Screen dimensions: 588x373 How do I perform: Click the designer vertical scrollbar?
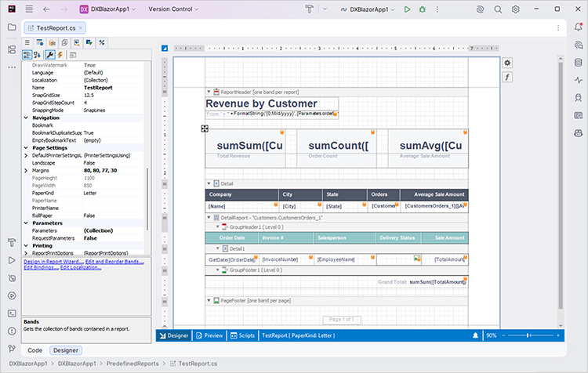pyautogui.click(x=561, y=186)
